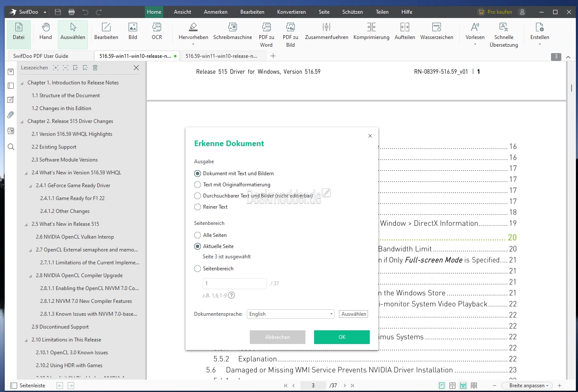Collapse 2.4.1 GeForce Game Ready Driver

coord(30,186)
